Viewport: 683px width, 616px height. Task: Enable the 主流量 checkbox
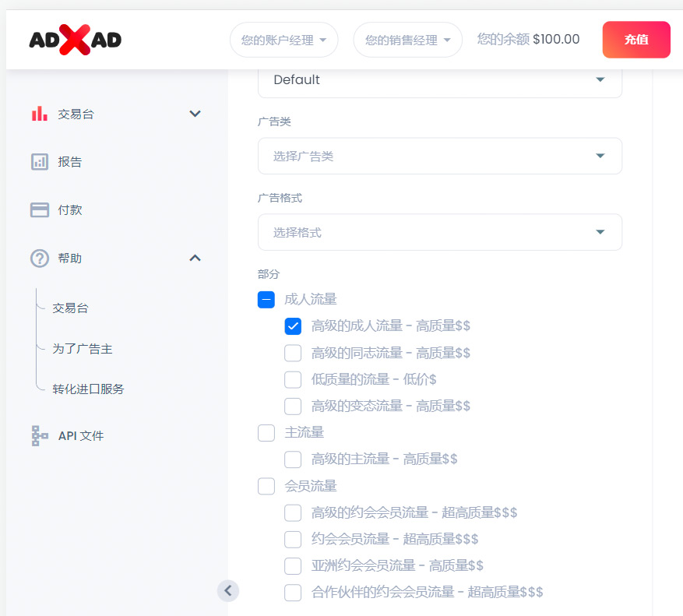(x=266, y=433)
